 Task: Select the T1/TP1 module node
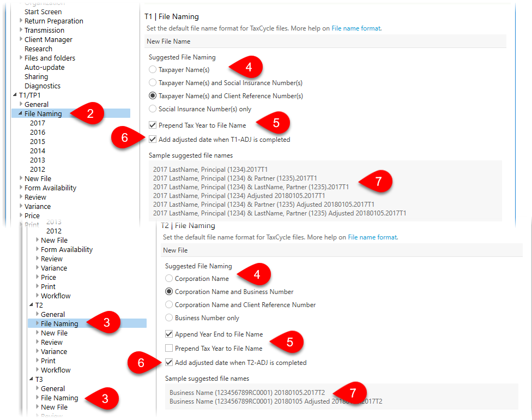coord(30,95)
